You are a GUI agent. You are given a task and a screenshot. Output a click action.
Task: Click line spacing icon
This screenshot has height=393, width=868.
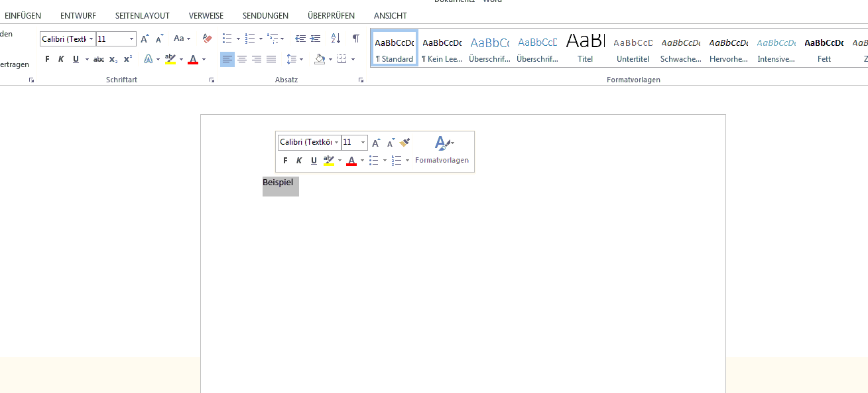tap(292, 59)
